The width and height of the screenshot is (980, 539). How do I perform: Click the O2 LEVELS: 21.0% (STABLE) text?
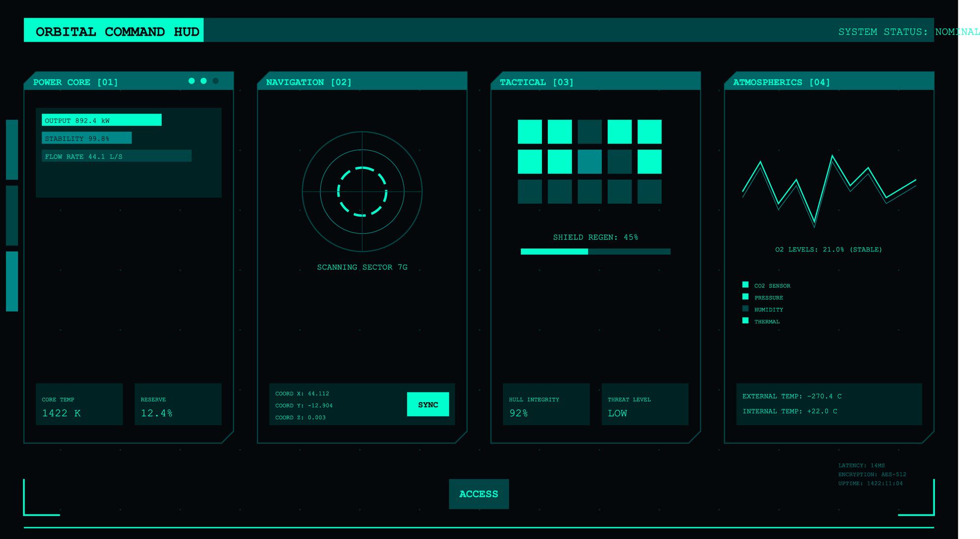[829, 249]
